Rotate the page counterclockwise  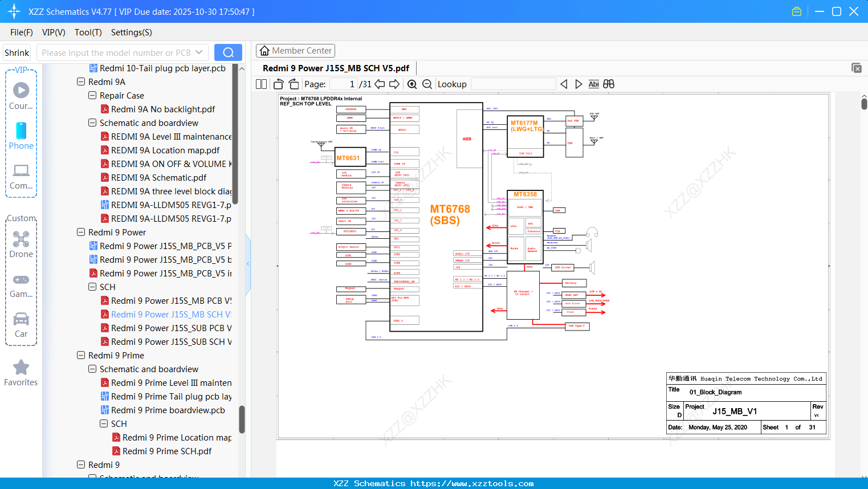[x=279, y=84]
